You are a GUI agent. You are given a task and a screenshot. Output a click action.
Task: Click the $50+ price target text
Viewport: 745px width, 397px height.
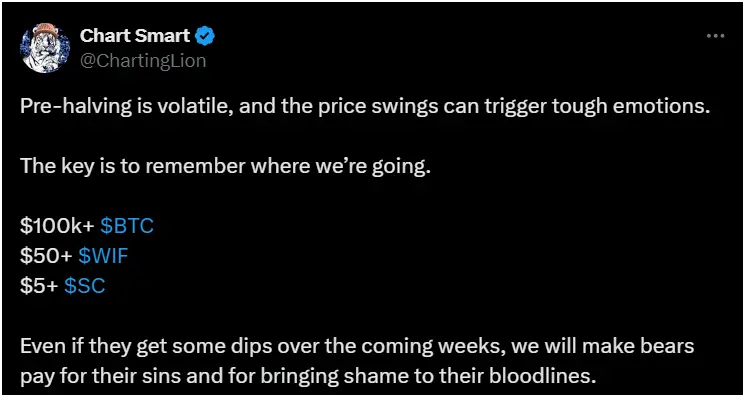pos(46,257)
